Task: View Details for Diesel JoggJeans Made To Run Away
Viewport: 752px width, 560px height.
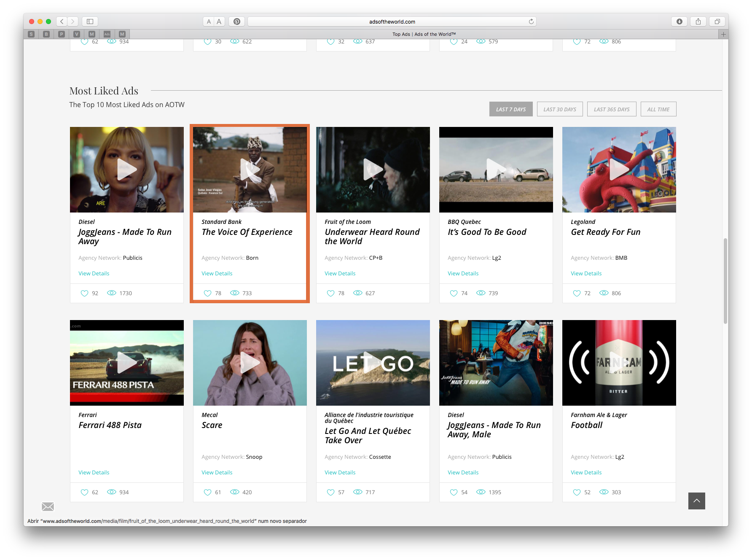Action: click(94, 273)
